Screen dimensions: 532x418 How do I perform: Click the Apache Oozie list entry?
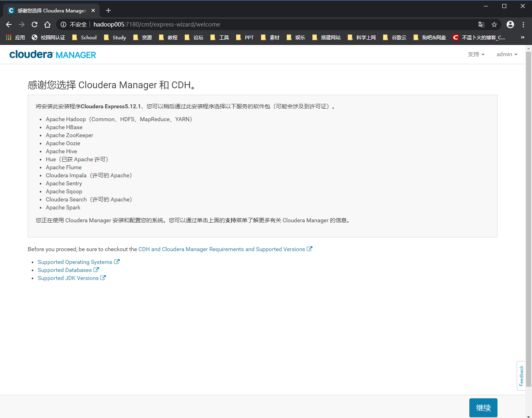pyautogui.click(x=63, y=143)
